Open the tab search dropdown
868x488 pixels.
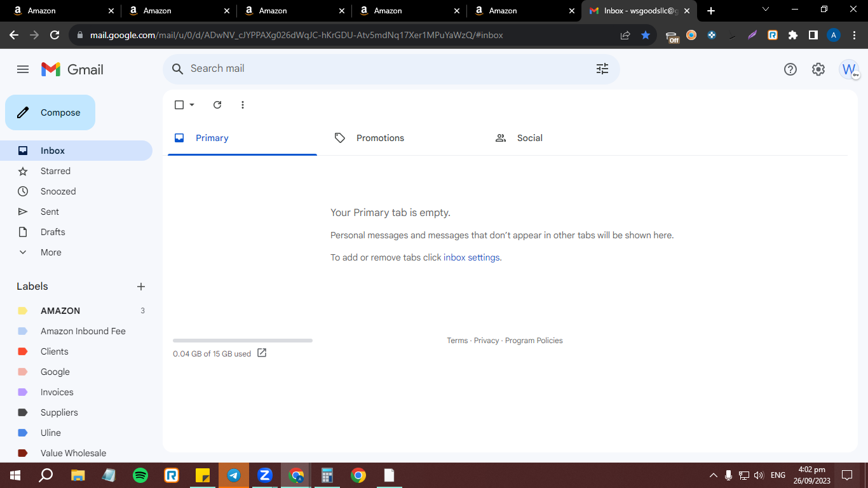pyautogui.click(x=765, y=9)
